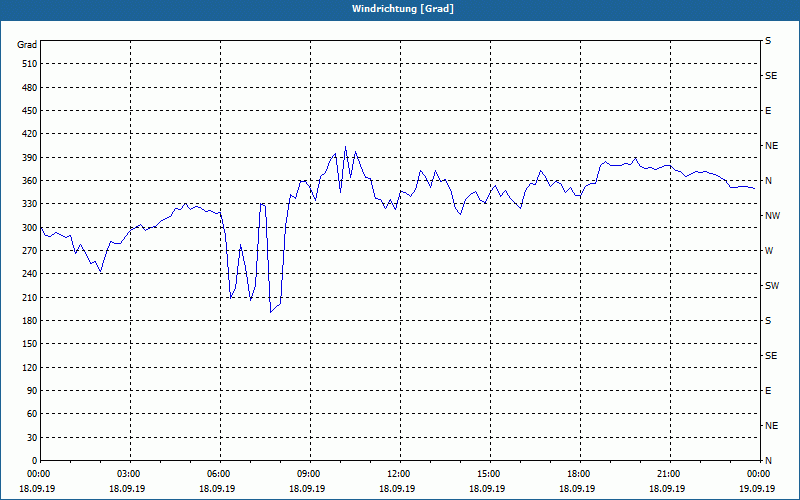Click the '18.09.19' date beneath 21:00
Viewport: 800px width, 500px height.
(667, 489)
